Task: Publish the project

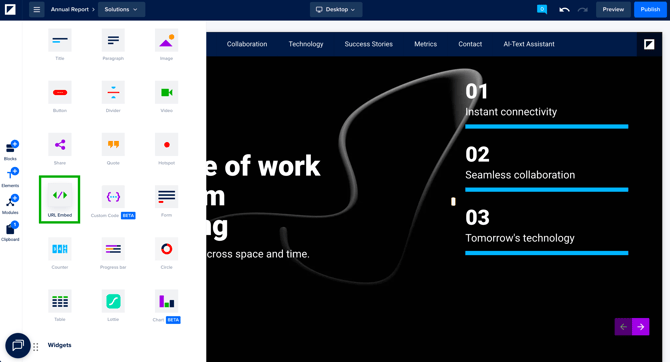Action: coord(650,9)
